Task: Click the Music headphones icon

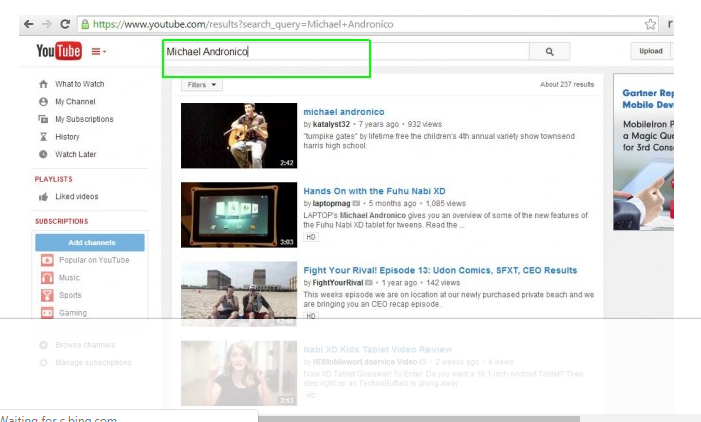Action: coord(47,278)
